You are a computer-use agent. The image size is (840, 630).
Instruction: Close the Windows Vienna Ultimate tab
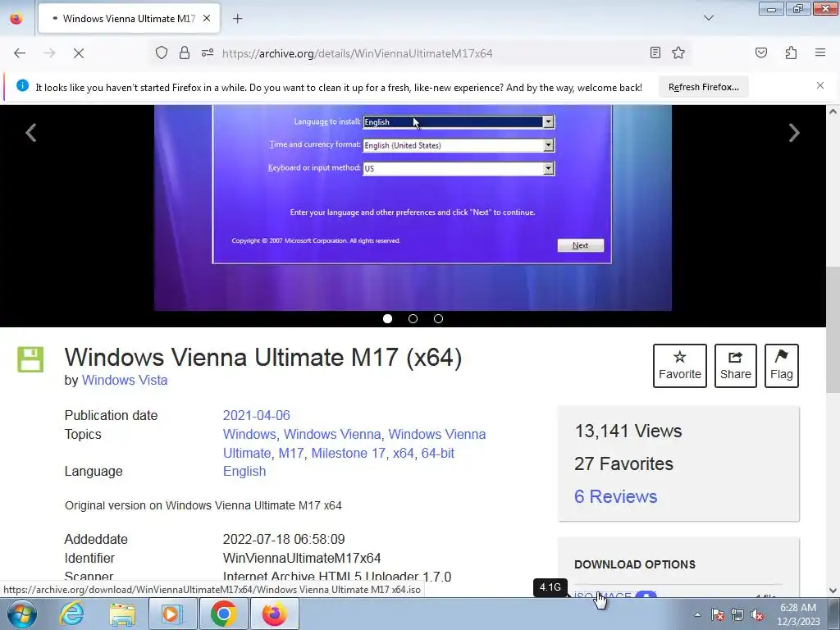click(207, 18)
